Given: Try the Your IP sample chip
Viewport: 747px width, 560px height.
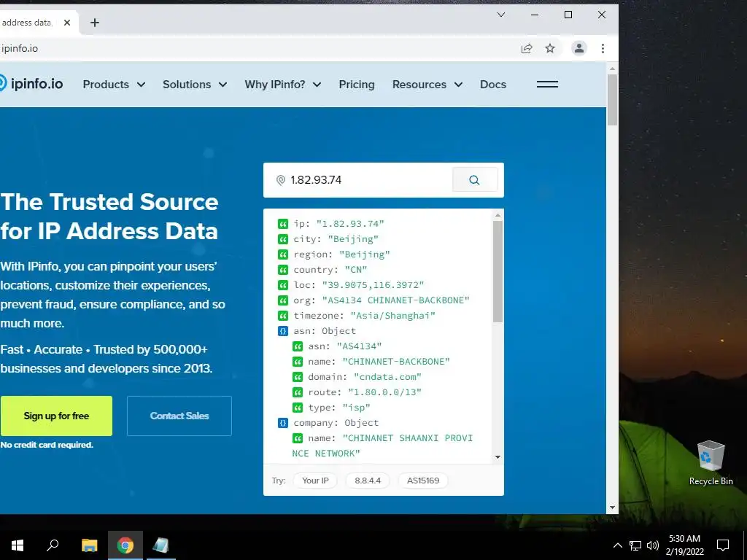Looking at the screenshot, I should coord(315,481).
